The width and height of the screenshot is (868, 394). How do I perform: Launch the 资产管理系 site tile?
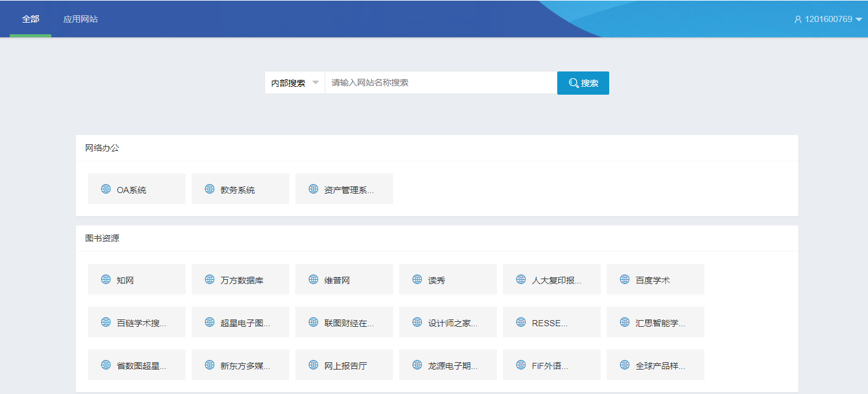(344, 189)
